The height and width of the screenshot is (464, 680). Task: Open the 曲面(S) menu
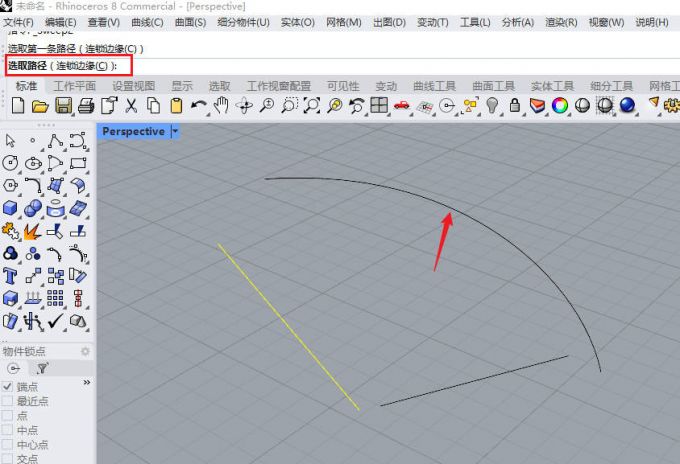pos(190,22)
